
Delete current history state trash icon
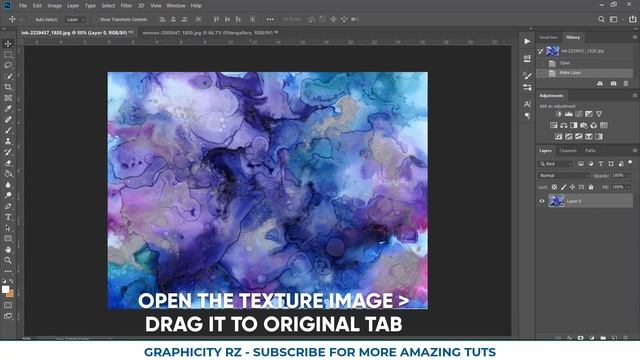[626, 83]
